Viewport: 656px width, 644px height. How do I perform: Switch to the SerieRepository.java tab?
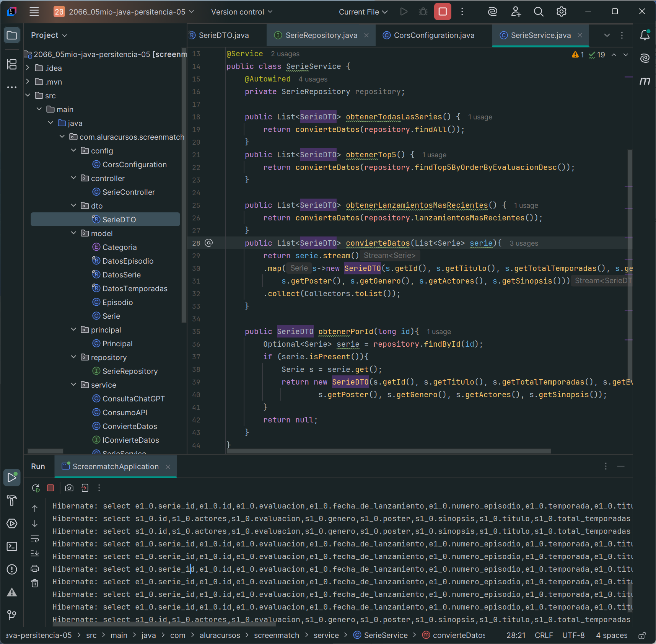pos(321,35)
